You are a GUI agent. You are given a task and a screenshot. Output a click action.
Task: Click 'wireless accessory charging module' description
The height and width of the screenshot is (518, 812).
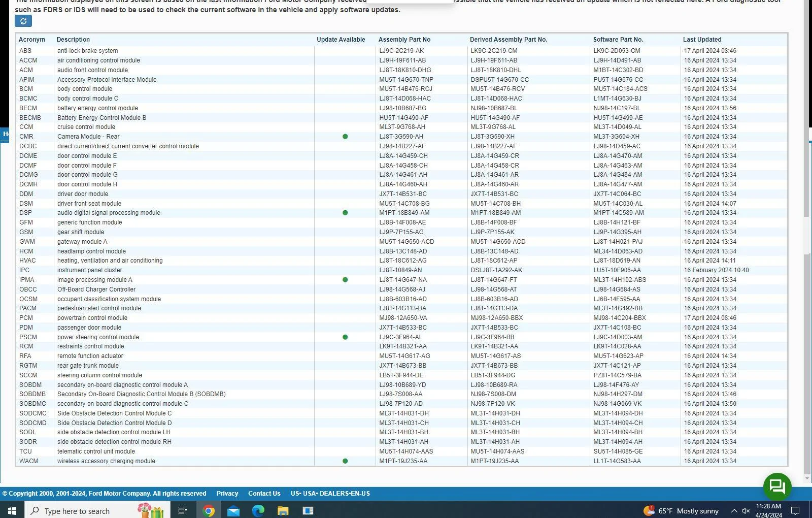pyautogui.click(x=106, y=461)
